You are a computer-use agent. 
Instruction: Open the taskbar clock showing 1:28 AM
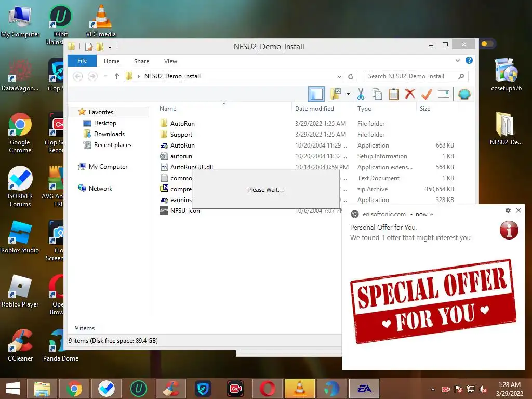509,389
